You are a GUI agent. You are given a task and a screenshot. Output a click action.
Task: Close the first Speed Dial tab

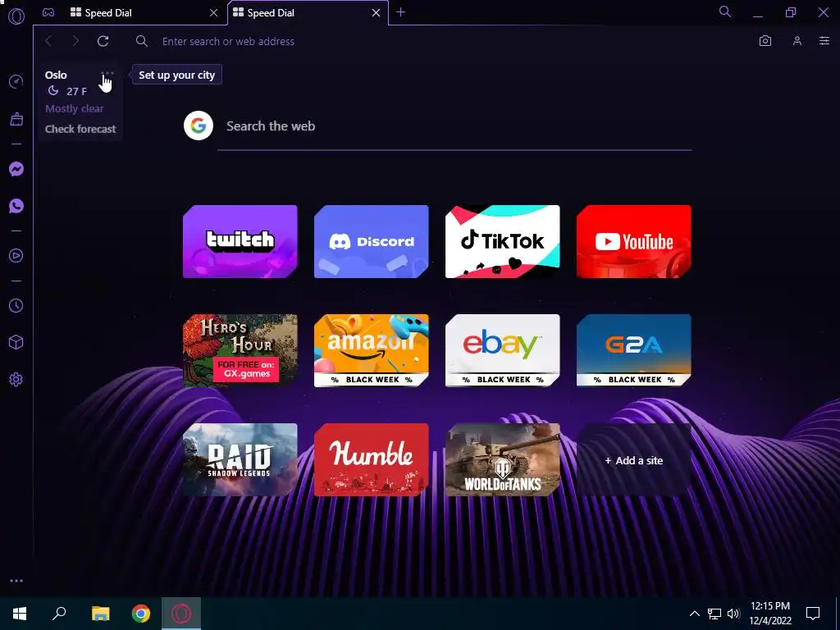point(214,13)
